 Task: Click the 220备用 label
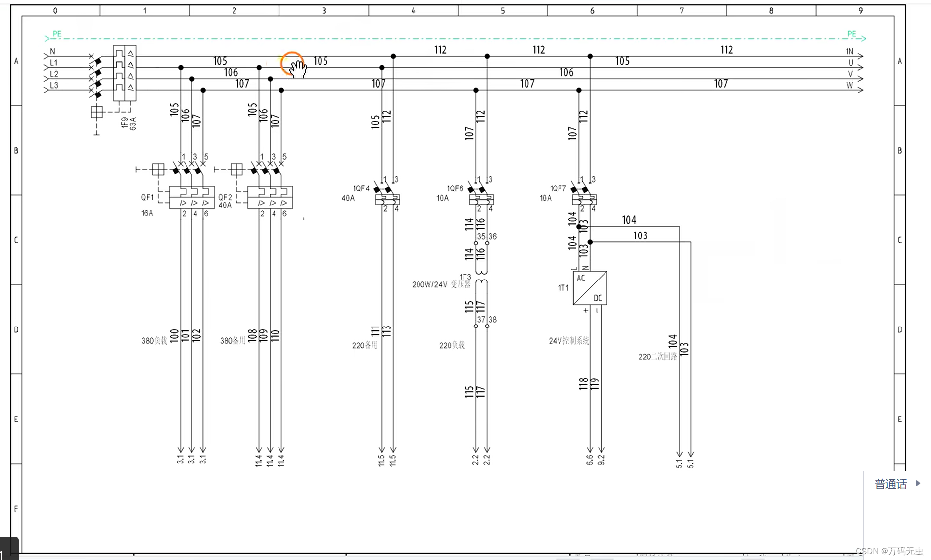(365, 345)
